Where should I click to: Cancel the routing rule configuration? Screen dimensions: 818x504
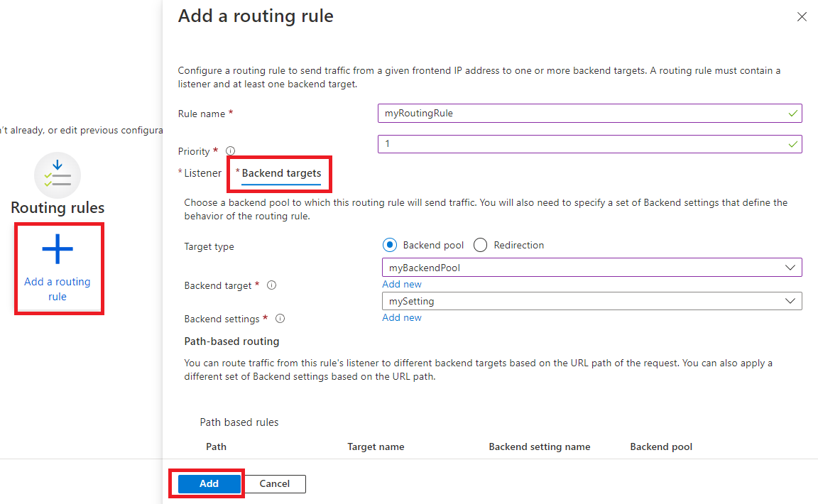274,483
